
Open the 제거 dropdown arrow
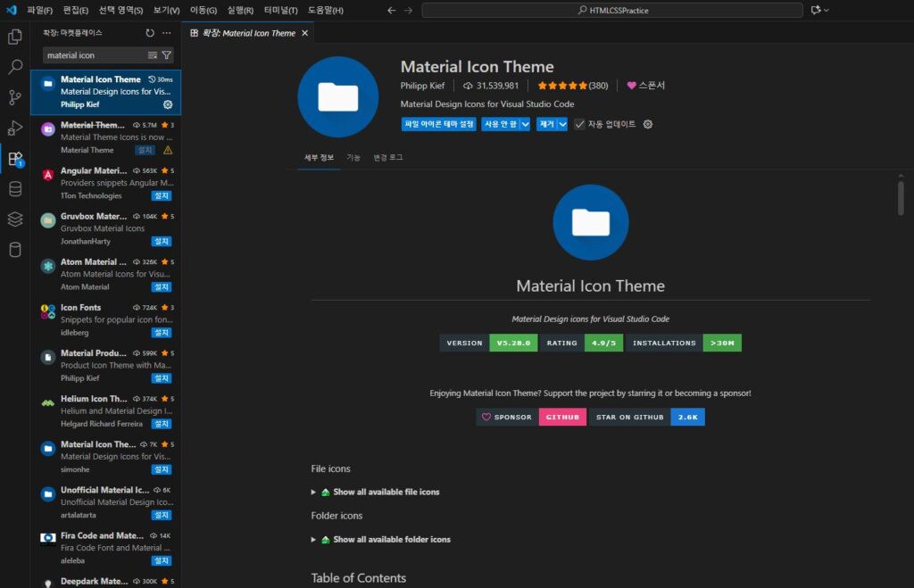click(x=561, y=124)
